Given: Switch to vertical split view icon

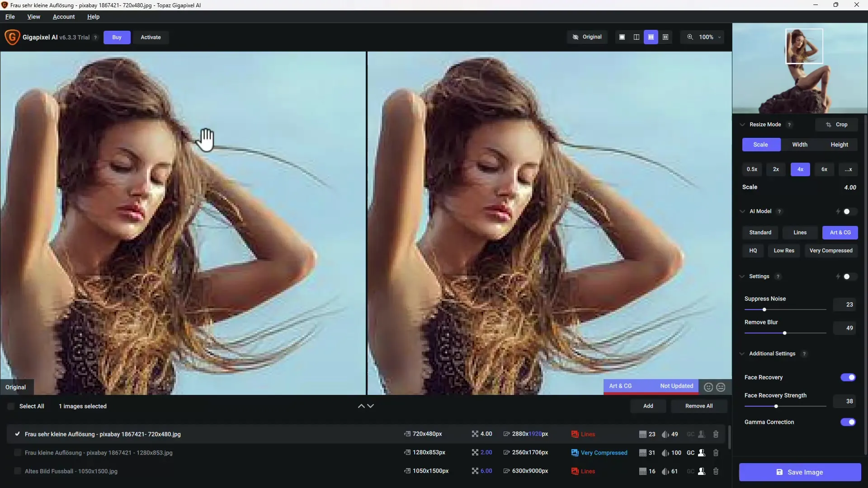Looking at the screenshot, I should (x=636, y=37).
